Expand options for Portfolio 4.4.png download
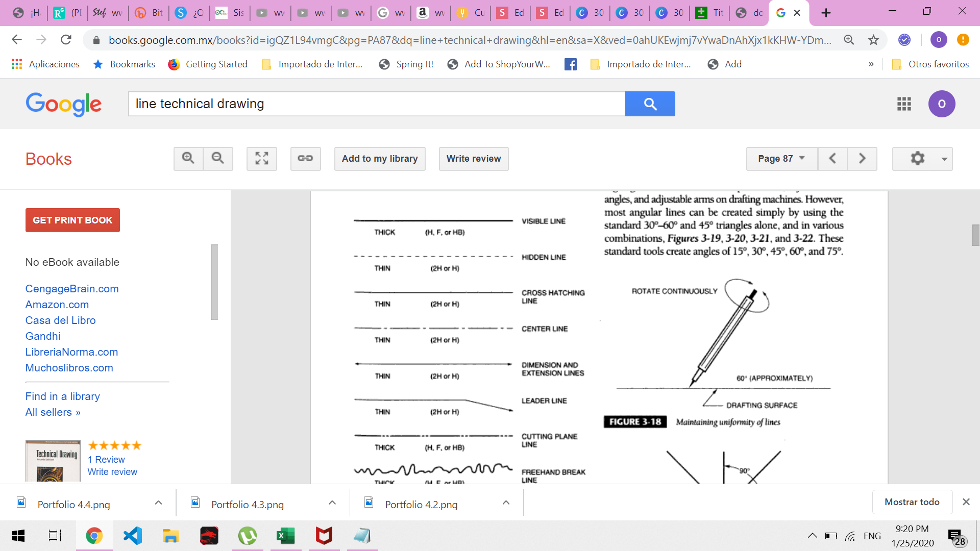This screenshot has width=980, height=551. [x=159, y=503]
